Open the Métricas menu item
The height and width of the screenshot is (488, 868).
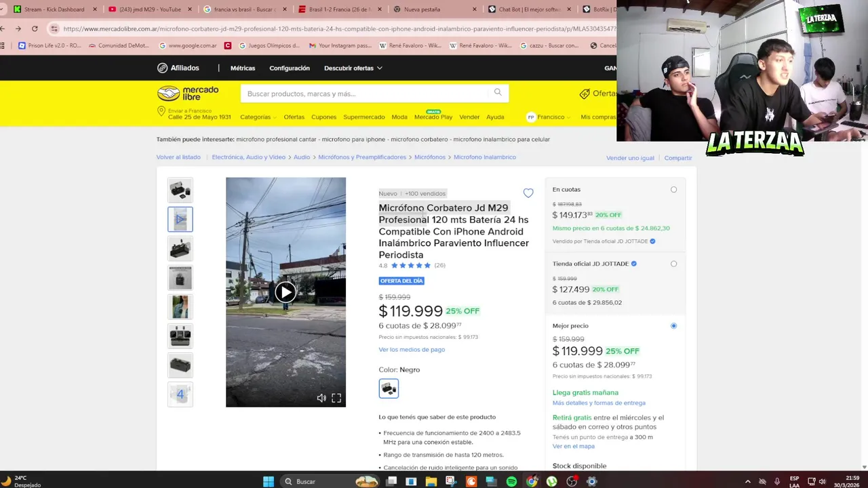[243, 68]
